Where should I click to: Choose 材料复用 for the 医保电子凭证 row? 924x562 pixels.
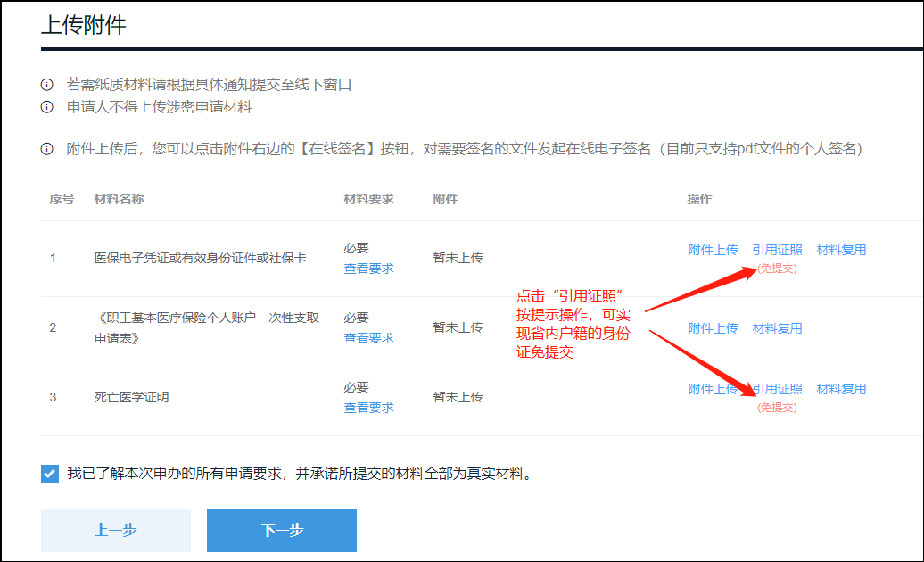pos(841,250)
